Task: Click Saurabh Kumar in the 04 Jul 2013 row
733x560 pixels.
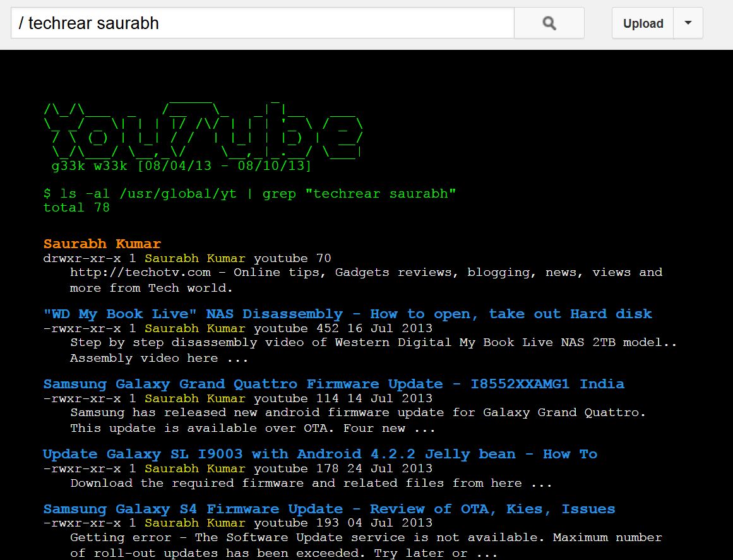Action: tap(195, 523)
